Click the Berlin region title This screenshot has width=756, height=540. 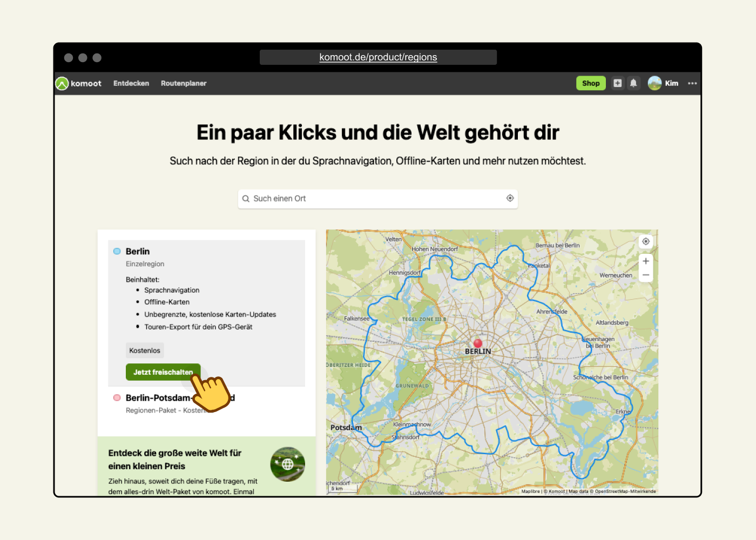point(138,251)
